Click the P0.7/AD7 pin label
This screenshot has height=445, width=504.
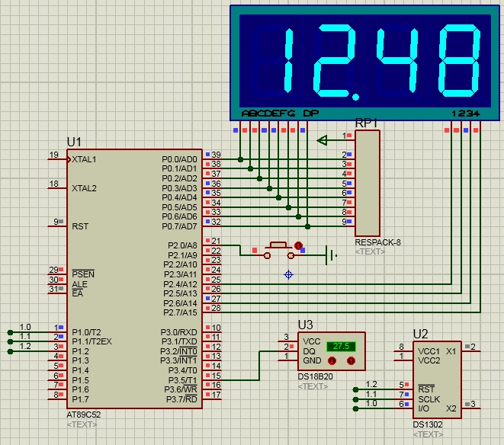tap(179, 226)
